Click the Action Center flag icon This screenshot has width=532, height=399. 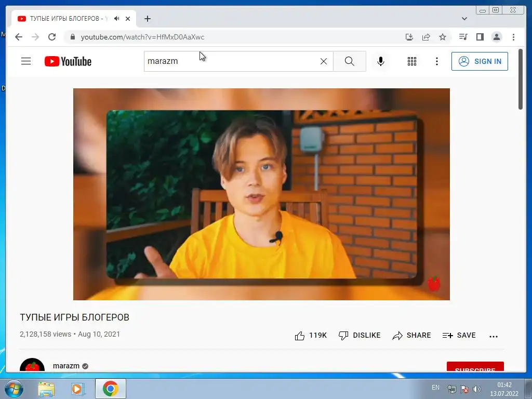[464, 389]
